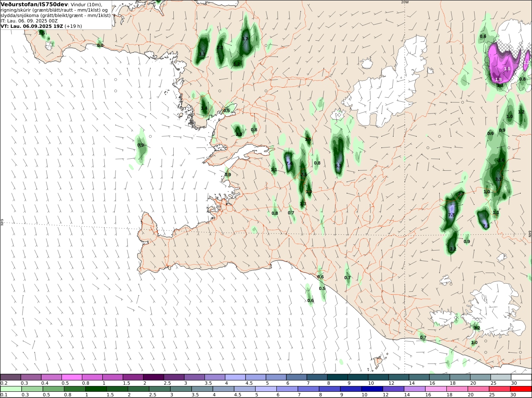Click the 7.3 rainfall value
Viewport: 532px width, 398px height.
click(x=452, y=215)
